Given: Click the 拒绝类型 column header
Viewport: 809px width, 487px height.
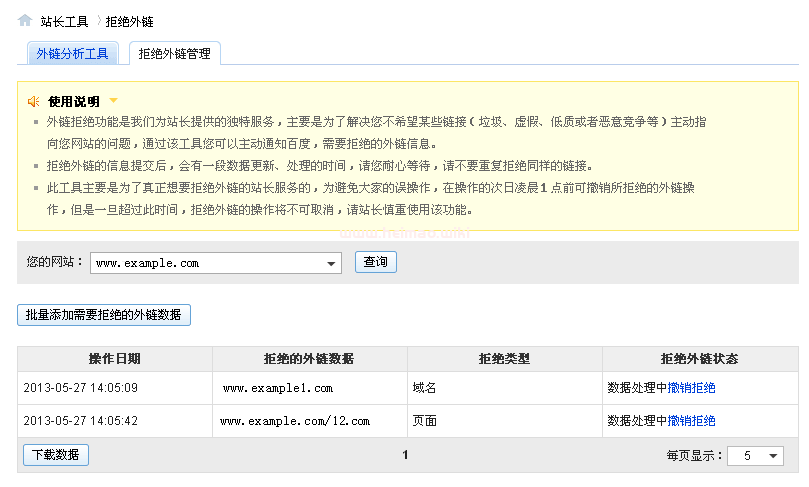Looking at the screenshot, I should point(504,359).
